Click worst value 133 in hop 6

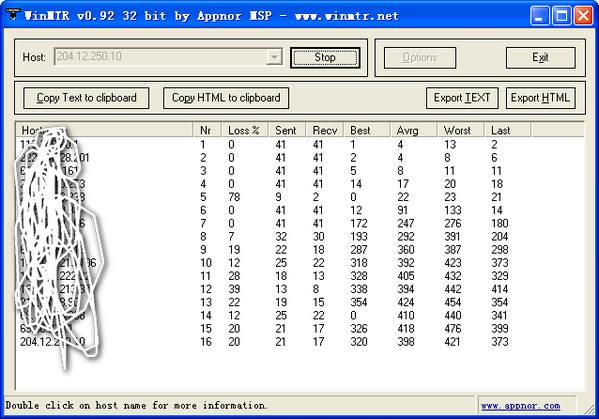coord(453,210)
